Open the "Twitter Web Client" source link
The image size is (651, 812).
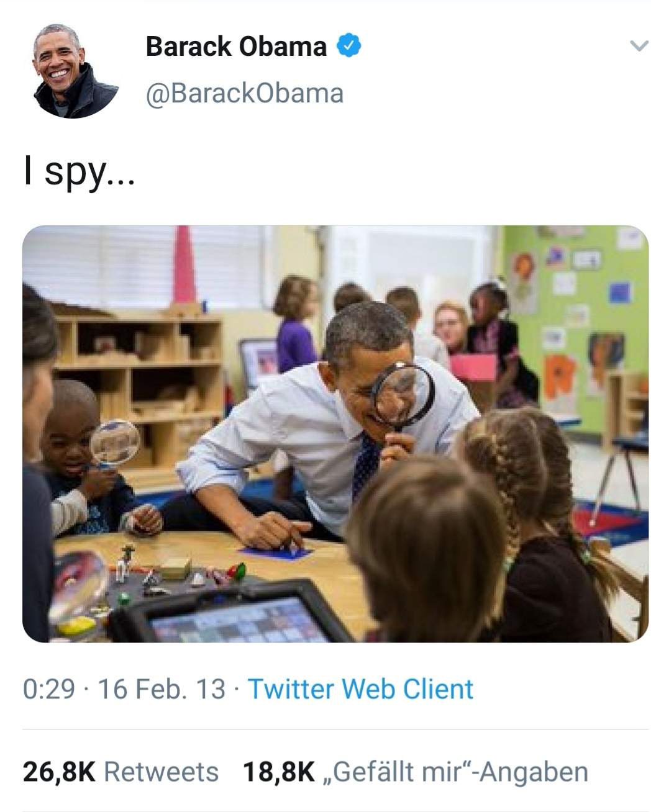pyautogui.click(x=360, y=689)
